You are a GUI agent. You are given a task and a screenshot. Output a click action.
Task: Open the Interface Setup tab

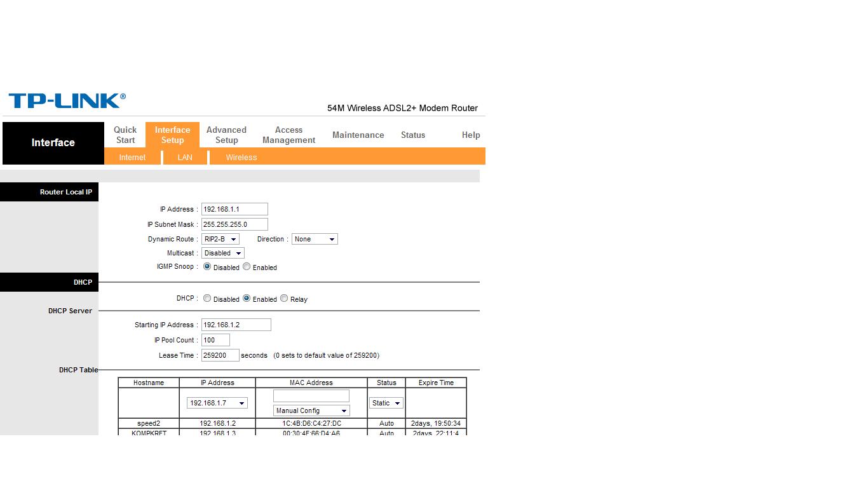(172, 135)
